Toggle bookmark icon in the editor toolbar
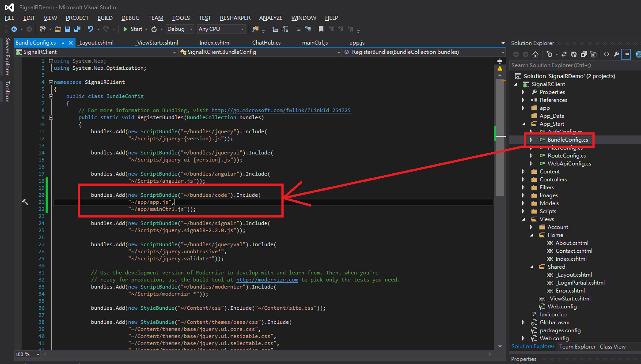Image resolution: width=641 pixels, height=364 pixels. 321,29
